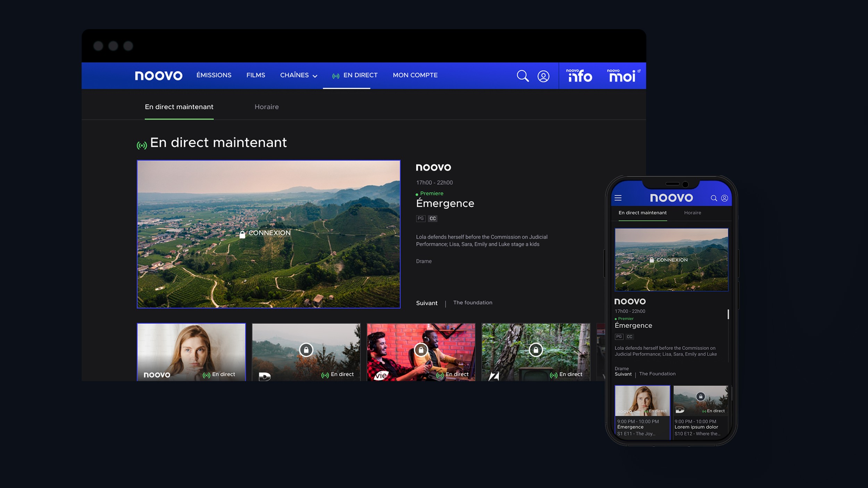Select the Noovo live channel thumbnail with the woman
Screen dimensions: 868x488
click(x=191, y=352)
